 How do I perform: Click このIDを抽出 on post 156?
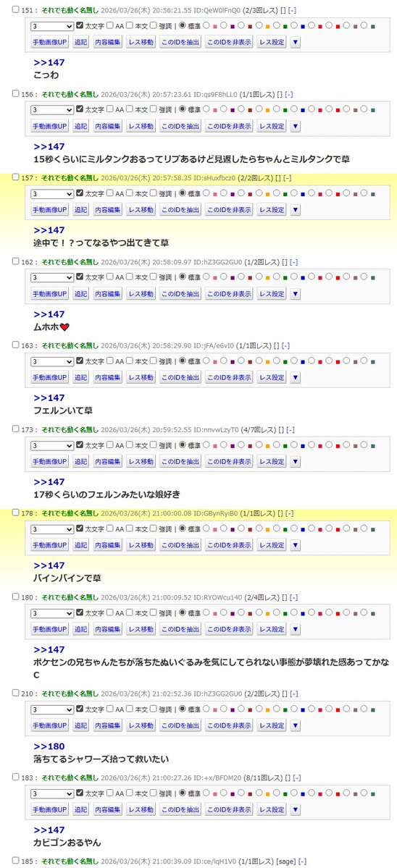(180, 126)
